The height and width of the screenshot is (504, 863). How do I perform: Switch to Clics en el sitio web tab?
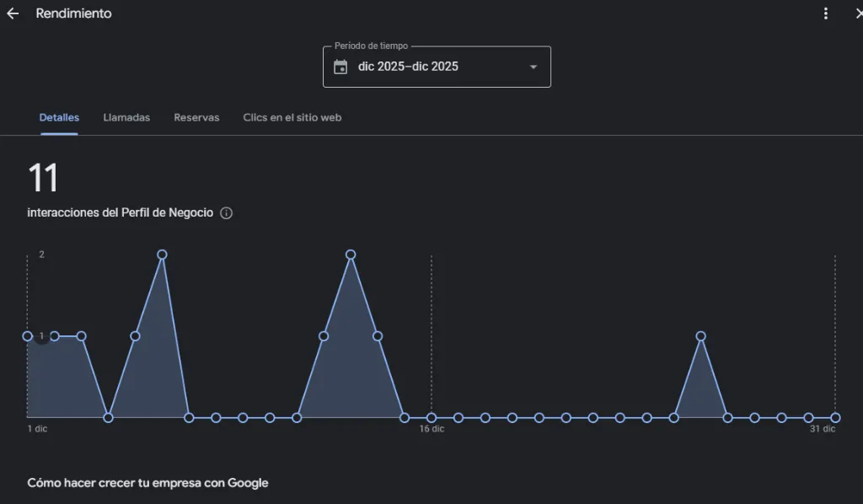[x=292, y=117]
